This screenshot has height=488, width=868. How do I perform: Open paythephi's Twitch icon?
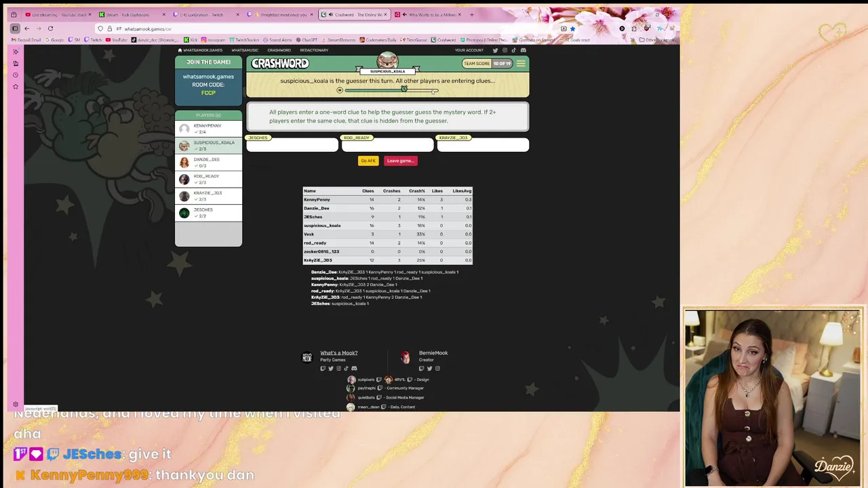click(x=380, y=388)
